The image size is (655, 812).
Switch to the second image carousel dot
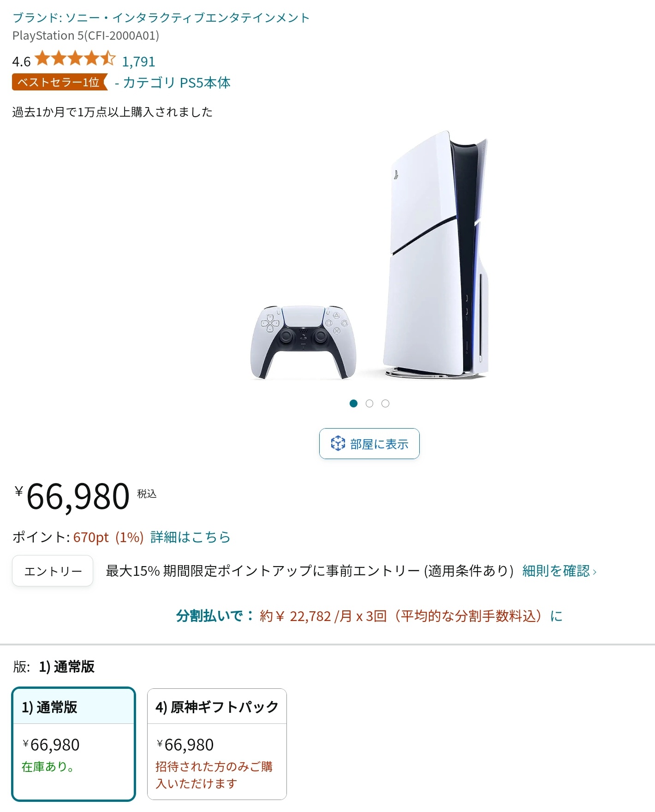click(x=369, y=404)
